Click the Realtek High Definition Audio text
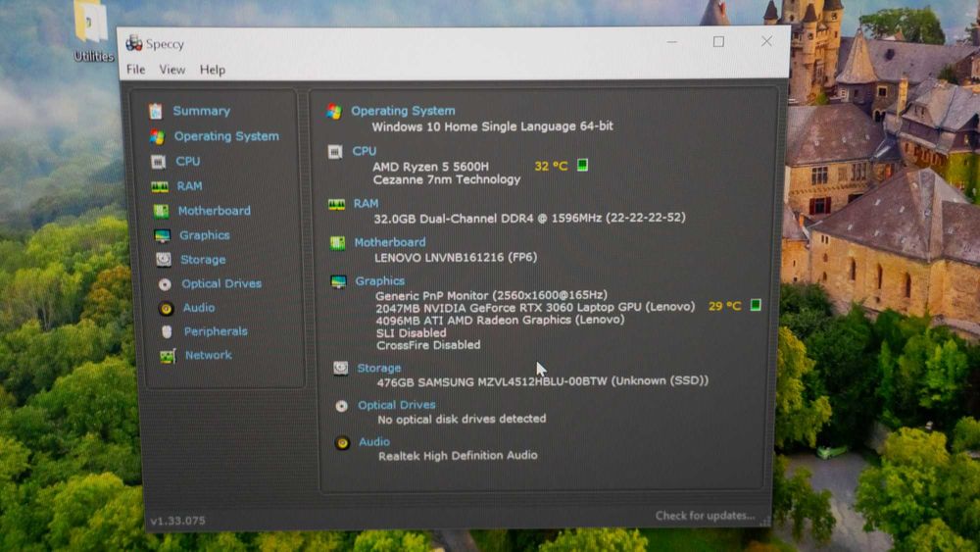This screenshot has width=980, height=552. [x=458, y=456]
